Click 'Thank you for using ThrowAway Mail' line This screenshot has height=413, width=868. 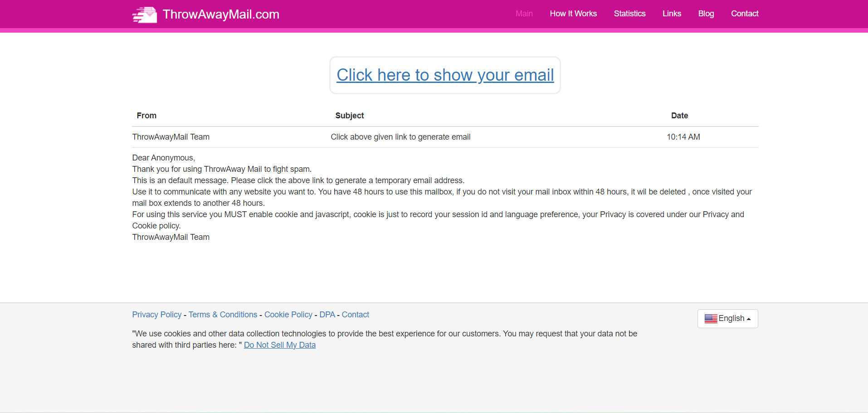pos(222,169)
